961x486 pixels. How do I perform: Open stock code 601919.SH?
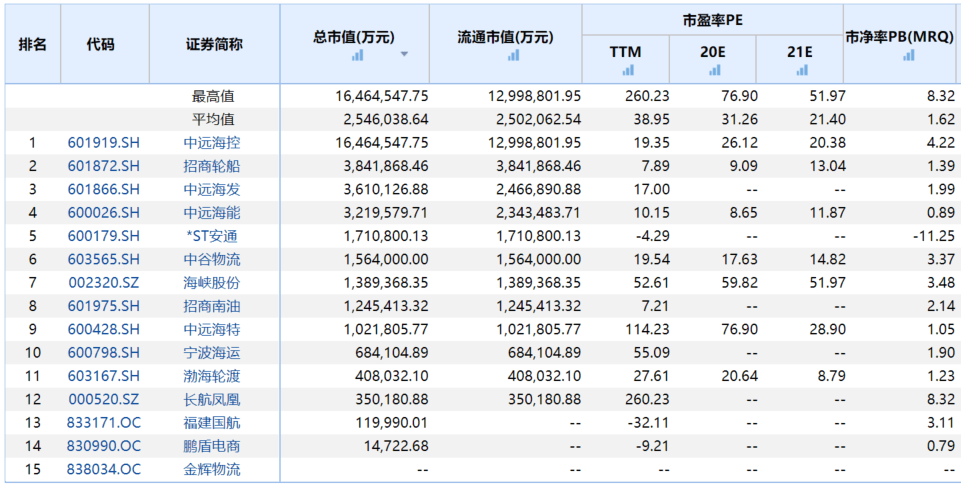coord(104,143)
